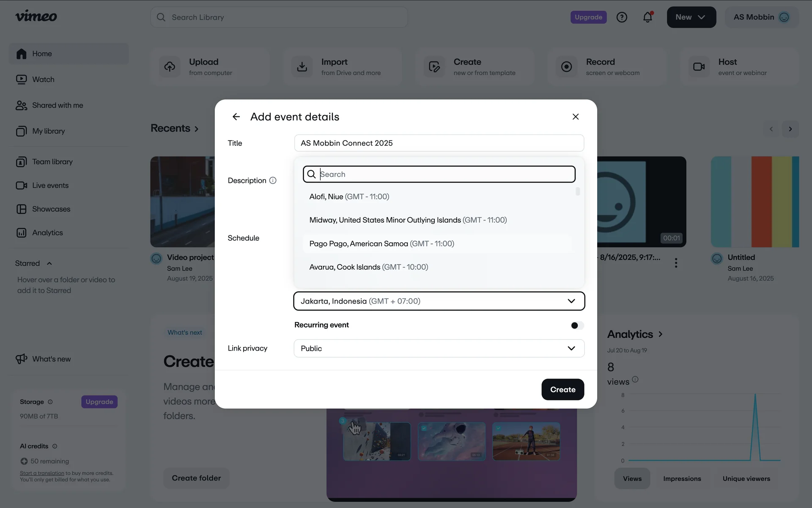Toggle the Recurring event switch

pyautogui.click(x=577, y=326)
